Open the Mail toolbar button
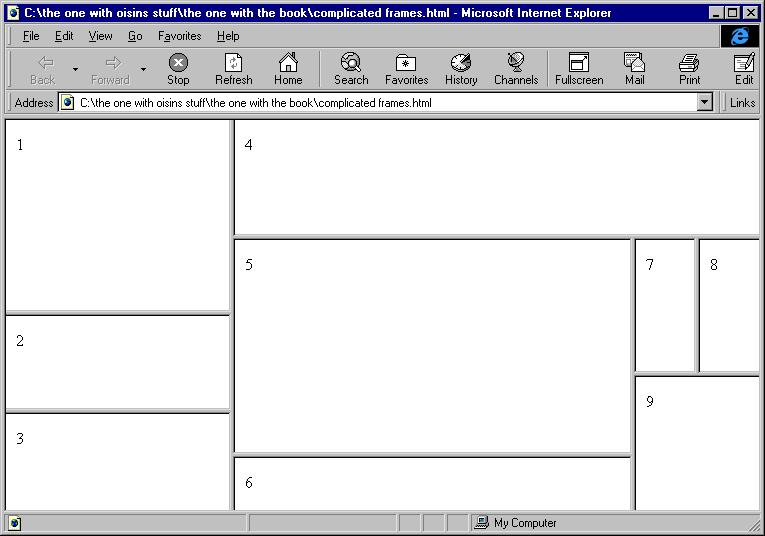The width and height of the screenshot is (765, 536). [x=635, y=70]
